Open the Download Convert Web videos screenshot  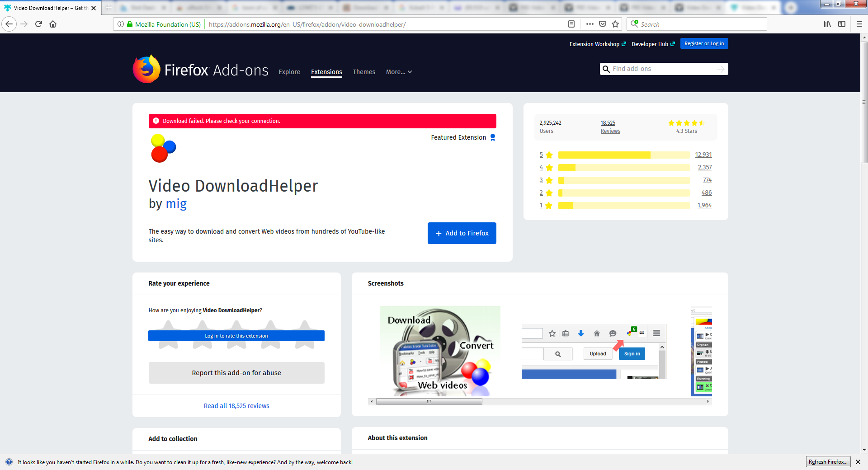pos(440,351)
